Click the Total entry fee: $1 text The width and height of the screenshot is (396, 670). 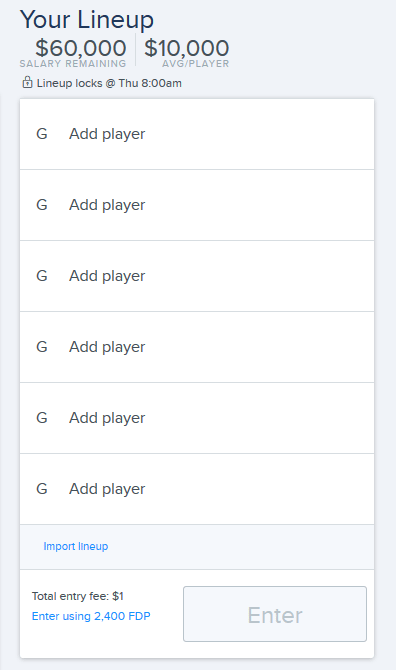[78, 596]
